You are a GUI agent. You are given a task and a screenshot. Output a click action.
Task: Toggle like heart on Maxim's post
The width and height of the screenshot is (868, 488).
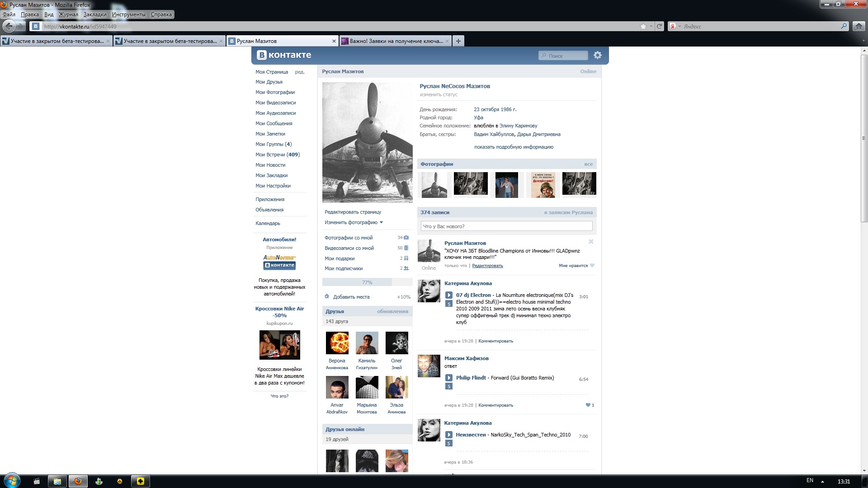[588, 405]
